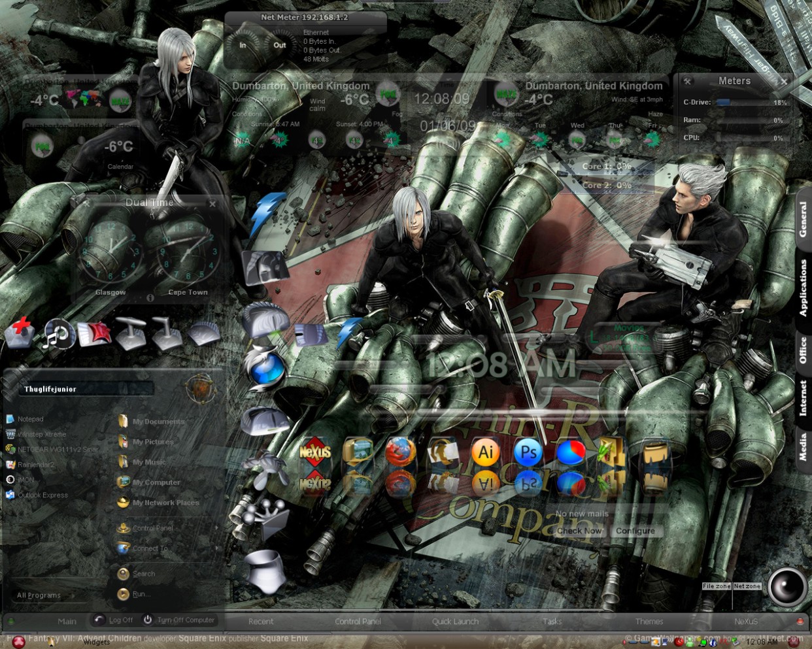Open the Office side tab

(x=804, y=350)
